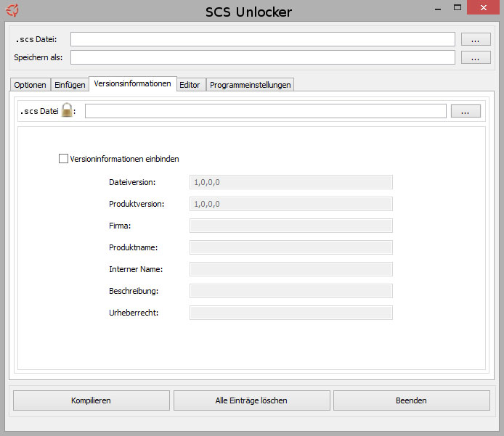504x436 pixels.
Task: Enable Versioninformationen einbinden checkbox
Action: [x=63, y=159]
